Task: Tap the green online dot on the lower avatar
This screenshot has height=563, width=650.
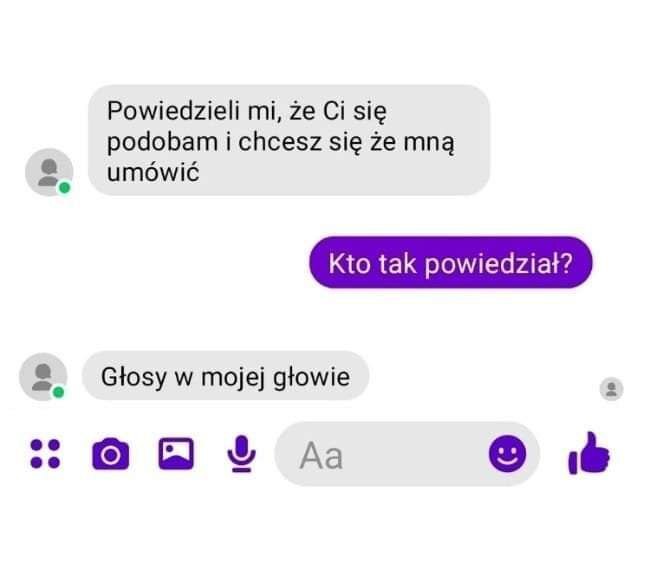Action: [58, 392]
